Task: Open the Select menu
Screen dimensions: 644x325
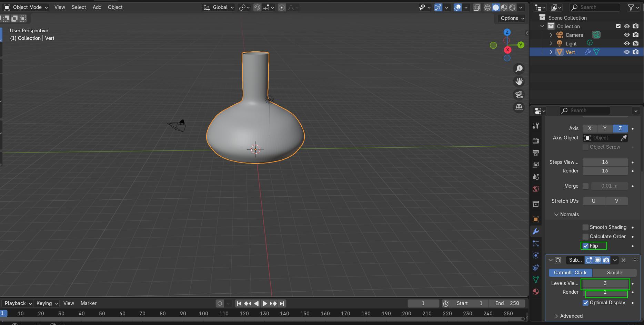Action: (x=79, y=7)
